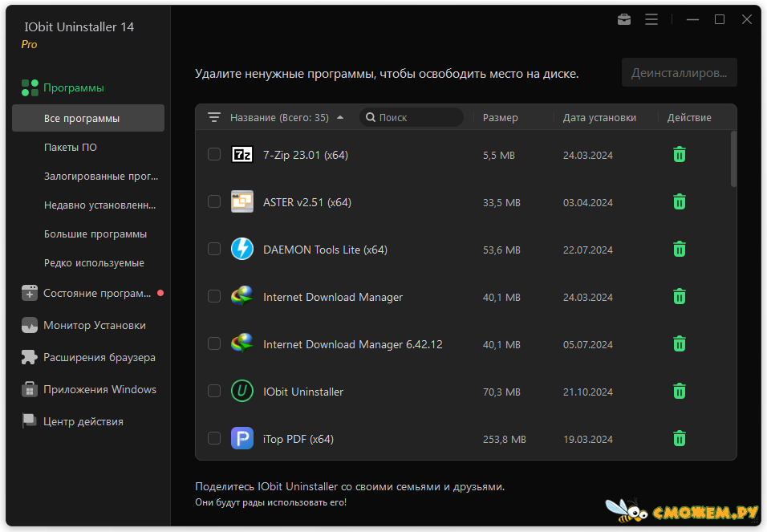This screenshot has width=767, height=532.
Task: Delete Internet Download Manager 6.42.12 via trash icon
Action: coord(680,344)
